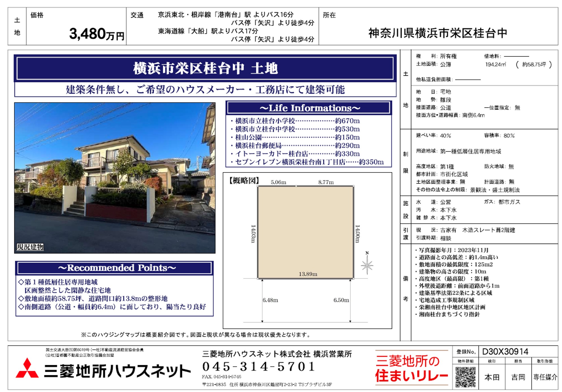Open the house exterior photo
The height and width of the screenshot is (392, 562).
(x=115, y=178)
